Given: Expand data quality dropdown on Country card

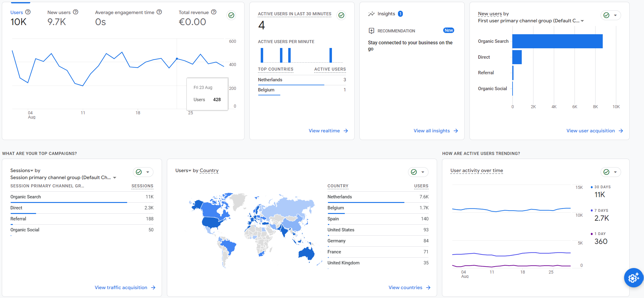Looking at the screenshot, I should [x=423, y=172].
